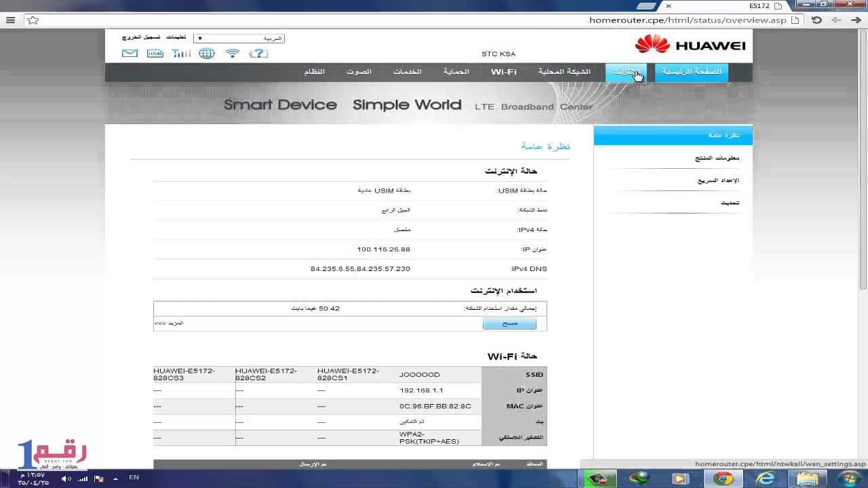The height and width of the screenshot is (488, 868).
Task: Click the browser bookmark star icon
Action: coord(32,20)
